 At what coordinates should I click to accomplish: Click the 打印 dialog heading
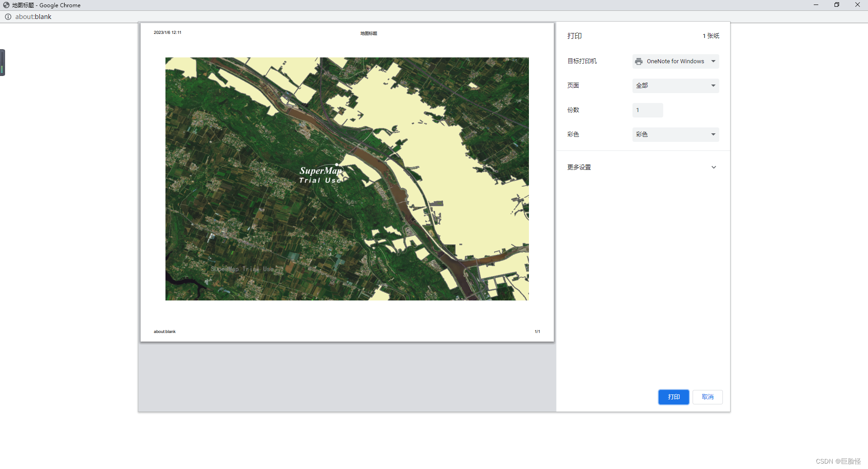click(575, 36)
